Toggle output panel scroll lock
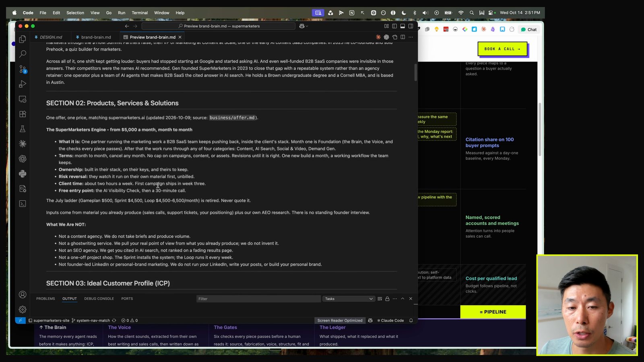 387,299
